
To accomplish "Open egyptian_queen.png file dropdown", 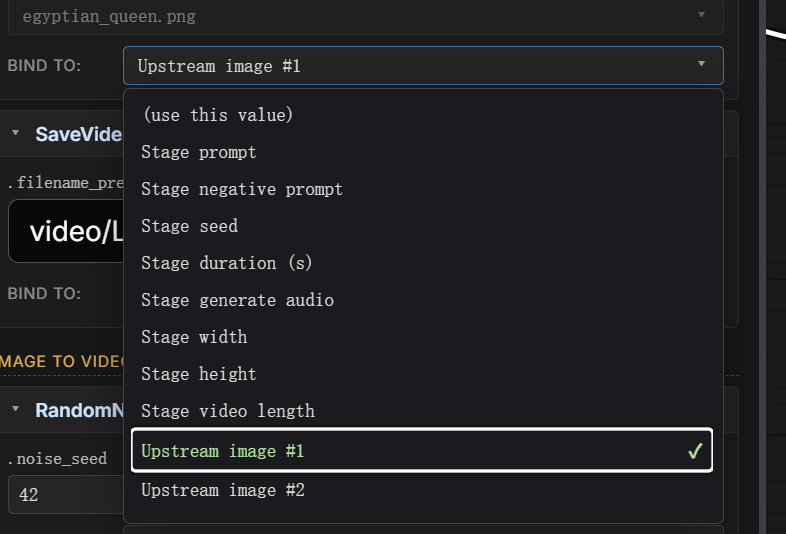I will [x=366, y=17].
